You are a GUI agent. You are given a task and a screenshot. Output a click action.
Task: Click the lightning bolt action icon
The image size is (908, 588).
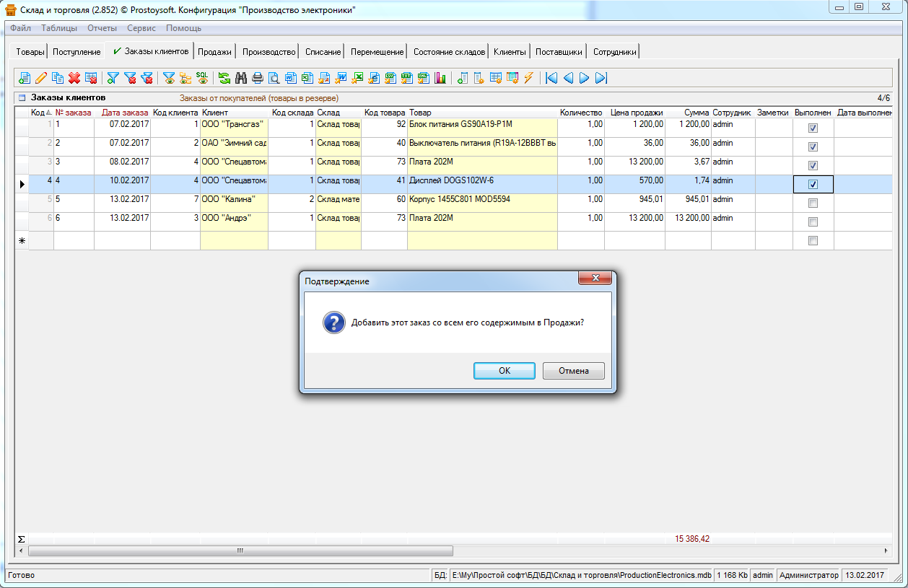529,78
